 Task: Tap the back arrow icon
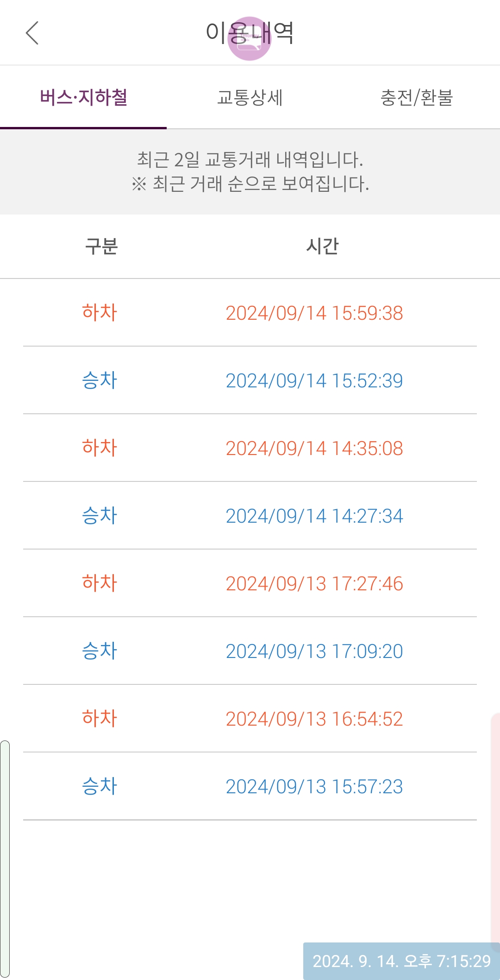(x=32, y=33)
